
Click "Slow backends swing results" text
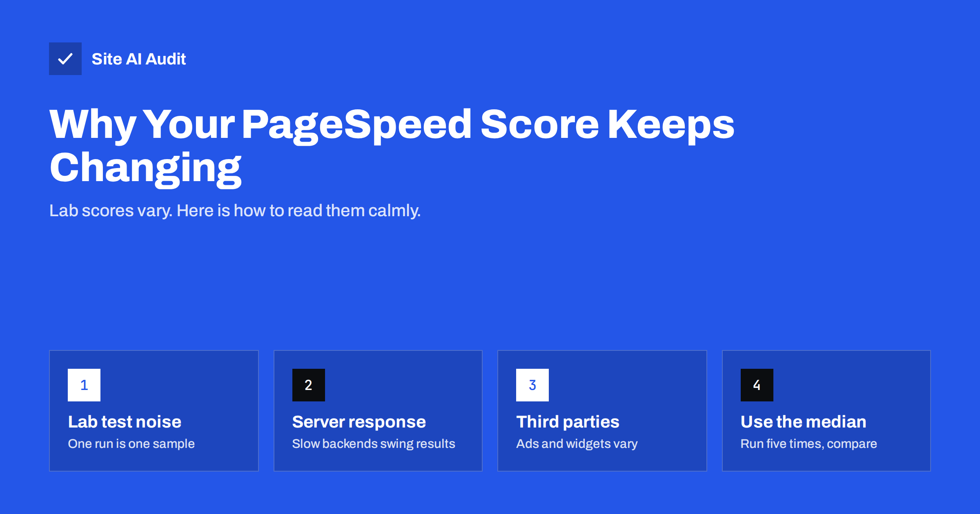[x=374, y=443]
